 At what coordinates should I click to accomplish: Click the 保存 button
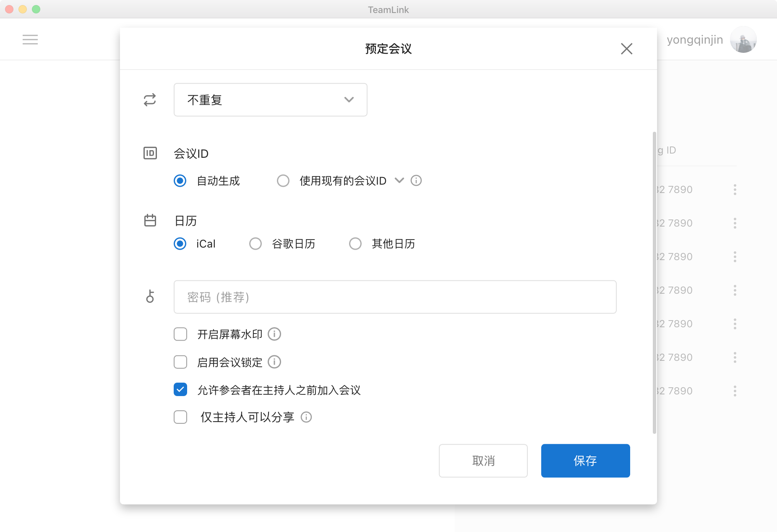[x=585, y=461]
